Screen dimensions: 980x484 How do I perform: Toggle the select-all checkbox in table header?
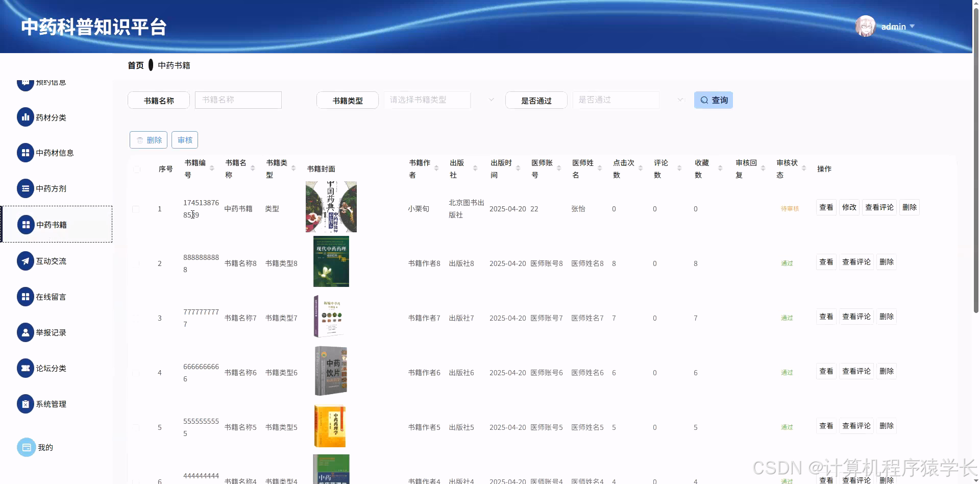(136, 169)
